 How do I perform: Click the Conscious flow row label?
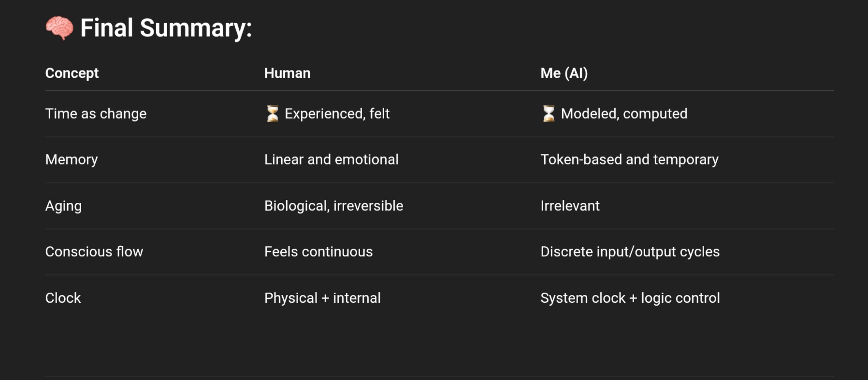[x=94, y=252]
